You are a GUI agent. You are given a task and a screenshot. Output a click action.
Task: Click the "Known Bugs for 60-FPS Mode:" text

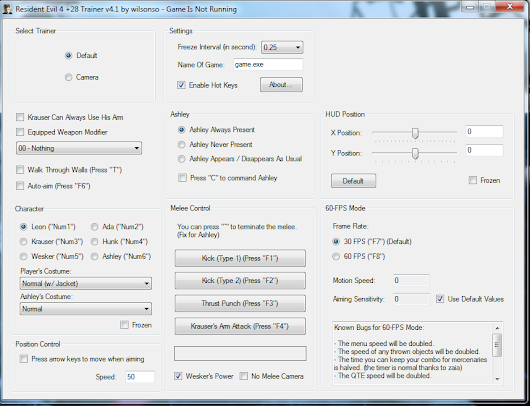point(379,328)
